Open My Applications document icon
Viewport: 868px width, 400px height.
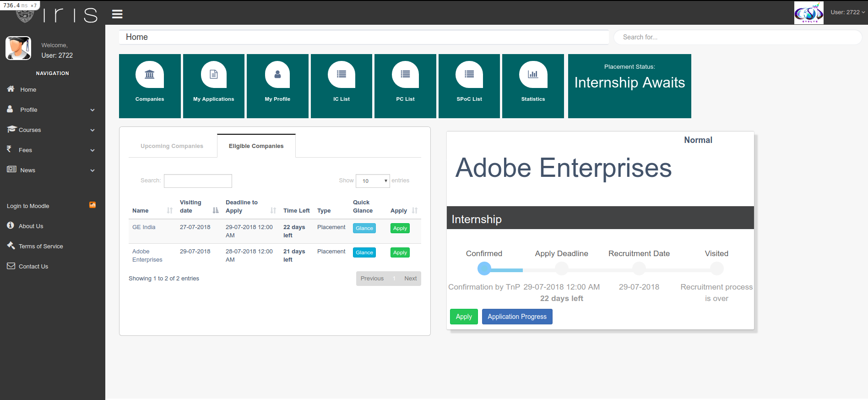pyautogui.click(x=214, y=75)
